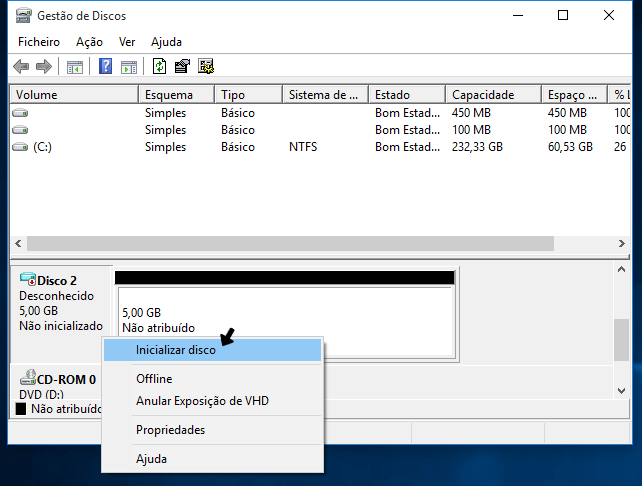Click the down arrow of disk pane scrollbar
The height and width of the screenshot is (486, 642).
pos(622,391)
